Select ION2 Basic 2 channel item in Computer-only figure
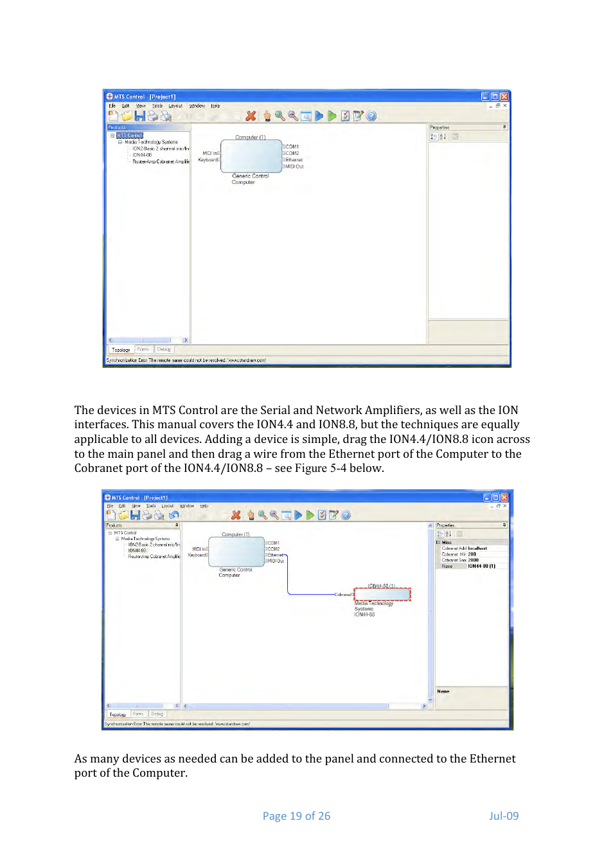This screenshot has width=613, height=868. 161,149
